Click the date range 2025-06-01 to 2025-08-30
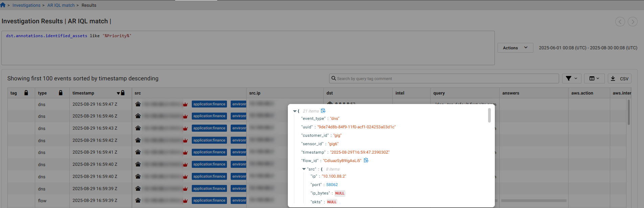 (x=588, y=48)
